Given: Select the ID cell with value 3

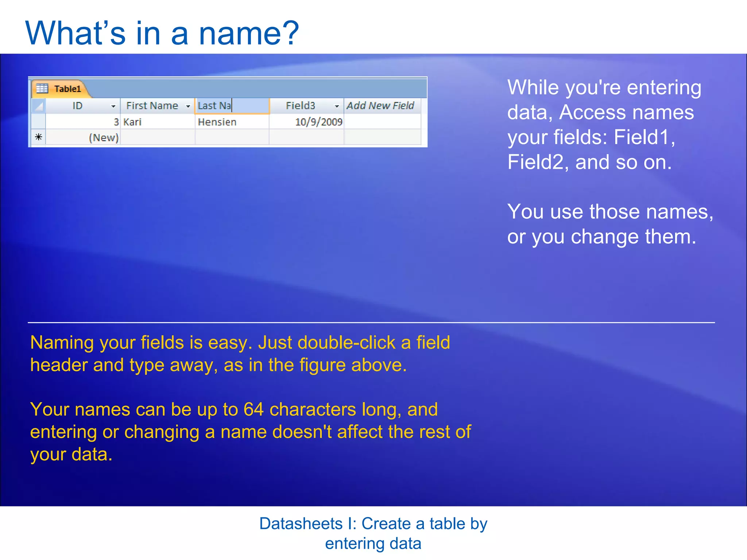Looking at the screenshot, I should click(83, 122).
